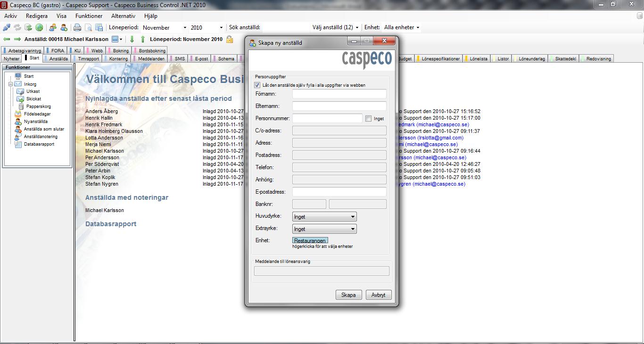The image size is (644, 344).
Task: Click the E-postadress input field
Action: point(339,192)
